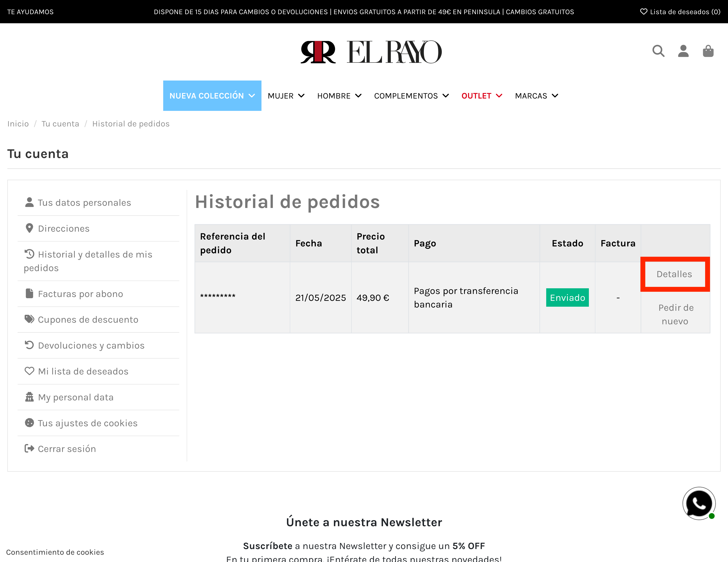Click Inicio in the breadcrumb
Viewport: 728px width, 562px height.
18,124
